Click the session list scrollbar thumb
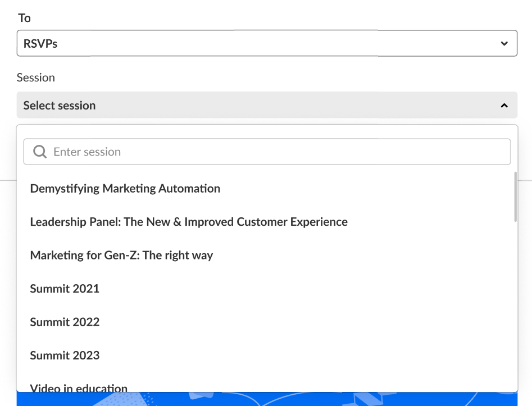The width and height of the screenshot is (532, 406). (515, 197)
